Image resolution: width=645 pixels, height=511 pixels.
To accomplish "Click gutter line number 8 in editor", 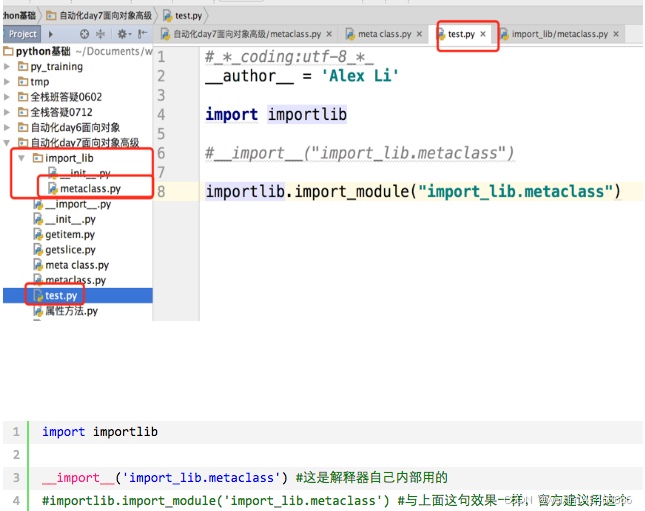I will (x=161, y=192).
